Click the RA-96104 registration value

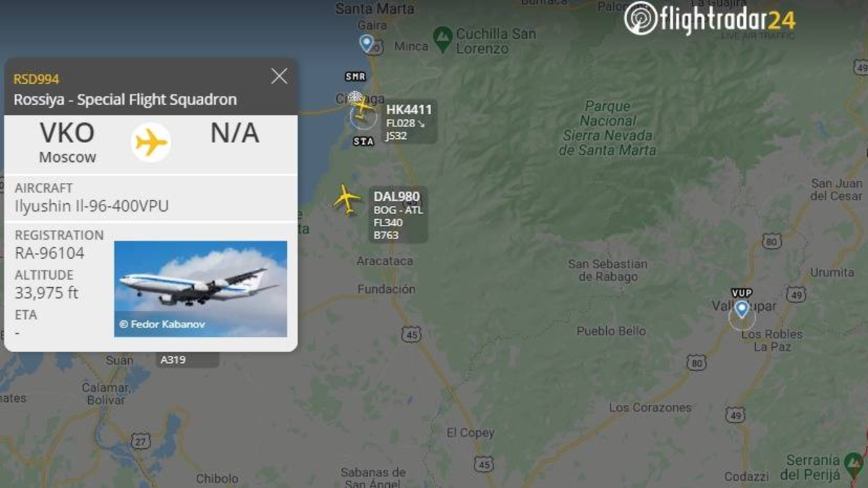tap(50, 253)
